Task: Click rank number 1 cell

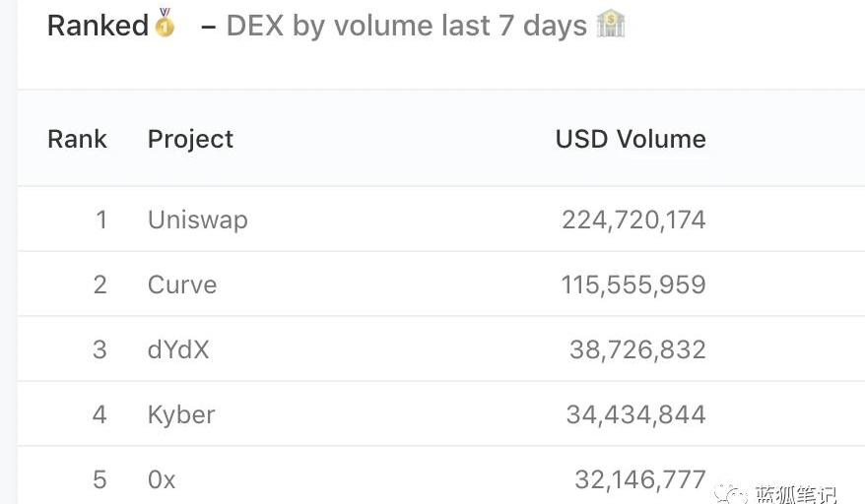Action: pos(100,220)
